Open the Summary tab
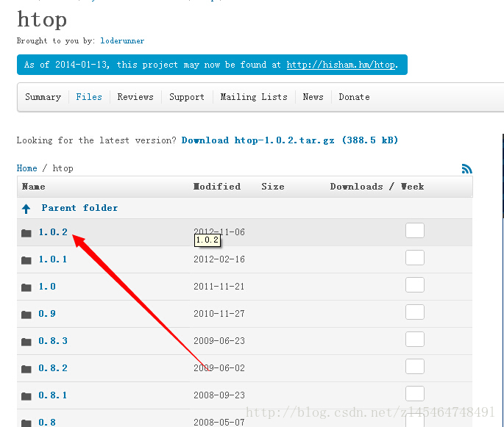 [43, 97]
